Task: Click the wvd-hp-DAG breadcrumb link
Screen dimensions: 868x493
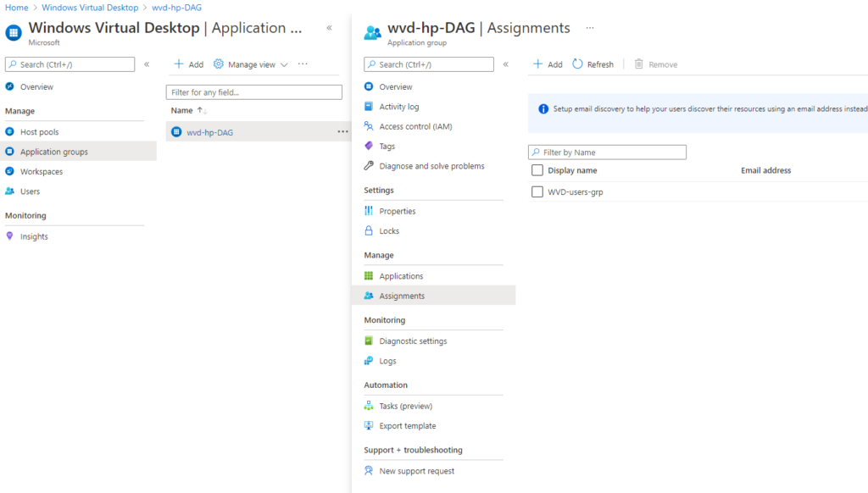Action: pos(176,8)
